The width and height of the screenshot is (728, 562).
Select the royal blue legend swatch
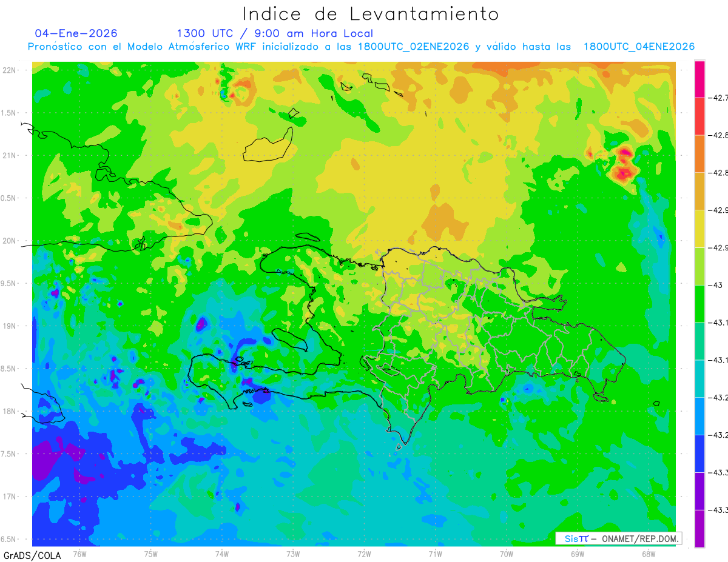tap(699, 453)
